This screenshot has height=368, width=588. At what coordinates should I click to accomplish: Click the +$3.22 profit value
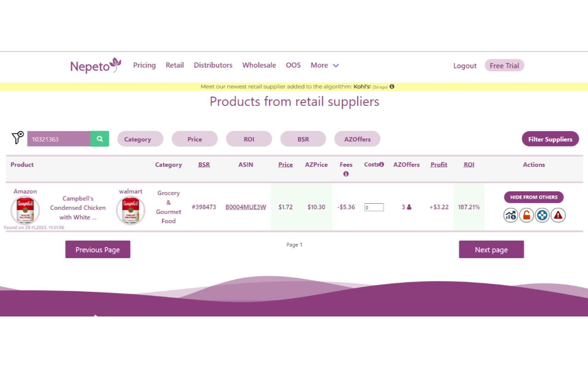[439, 207]
